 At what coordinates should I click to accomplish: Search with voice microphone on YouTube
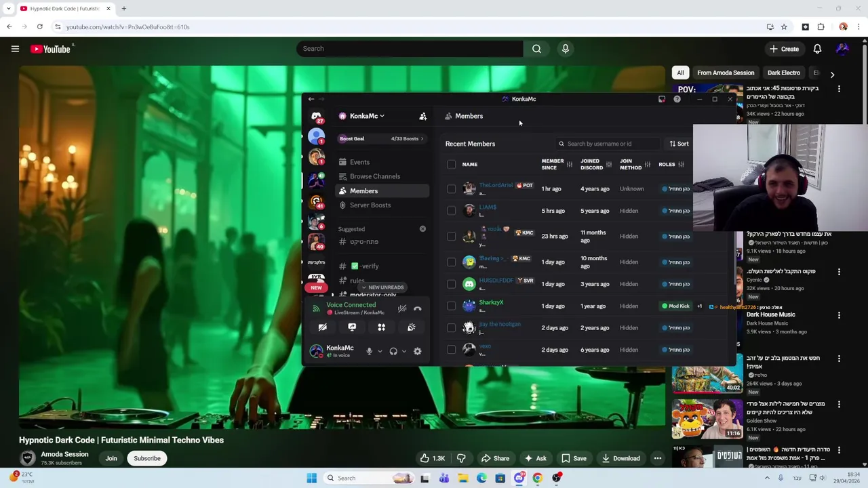(x=565, y=49)
